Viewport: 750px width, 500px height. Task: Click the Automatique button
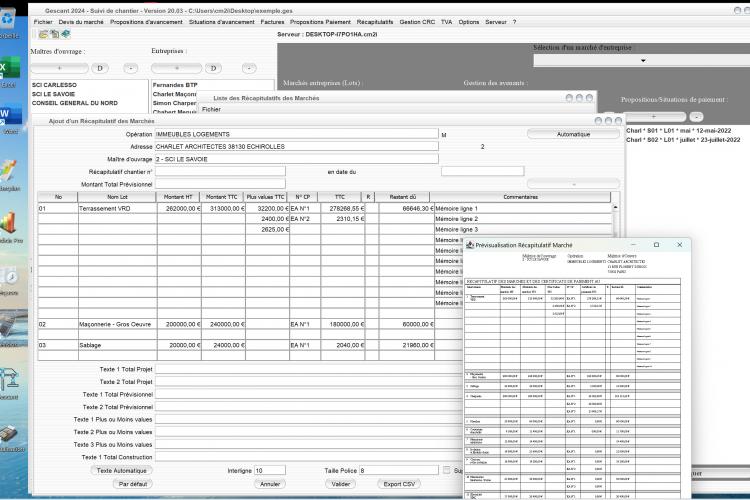573,134
